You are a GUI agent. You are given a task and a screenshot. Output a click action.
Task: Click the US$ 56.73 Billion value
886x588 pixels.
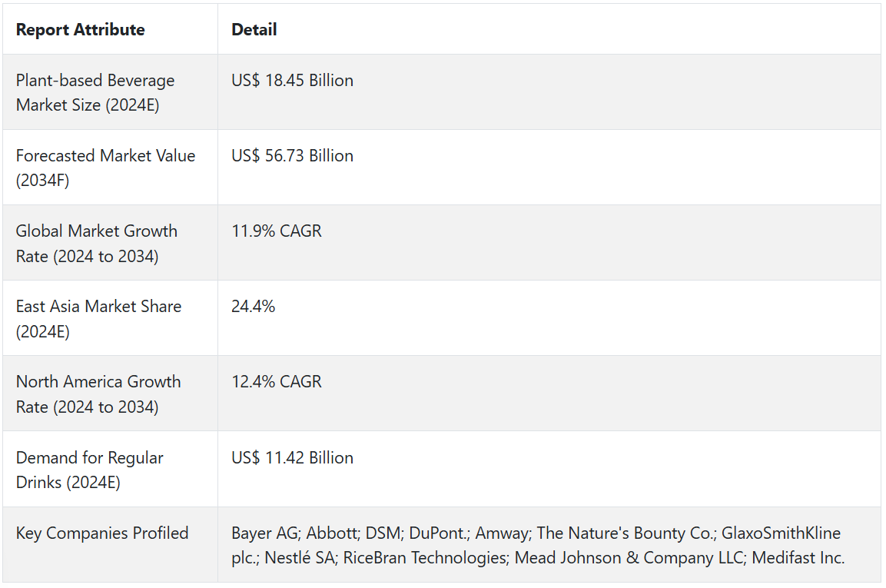(x=292, y=156)
